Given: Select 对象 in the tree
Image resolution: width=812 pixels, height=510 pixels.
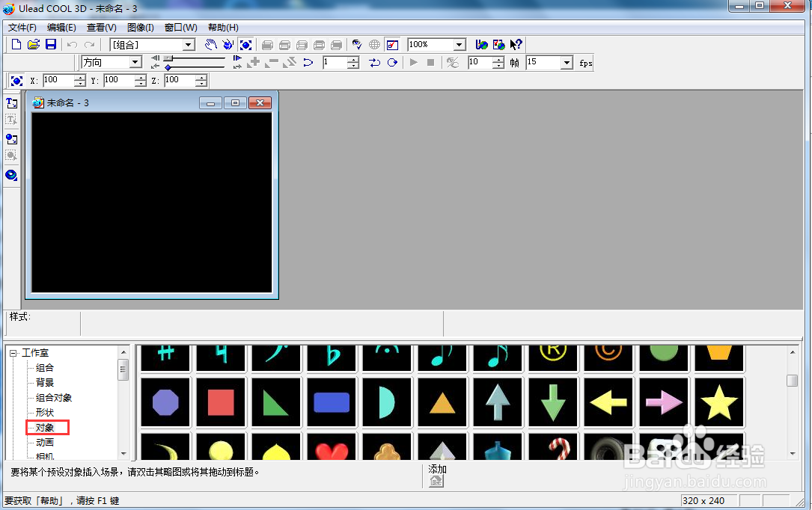Looking at the screenshot, I should [x=45, y=428].
